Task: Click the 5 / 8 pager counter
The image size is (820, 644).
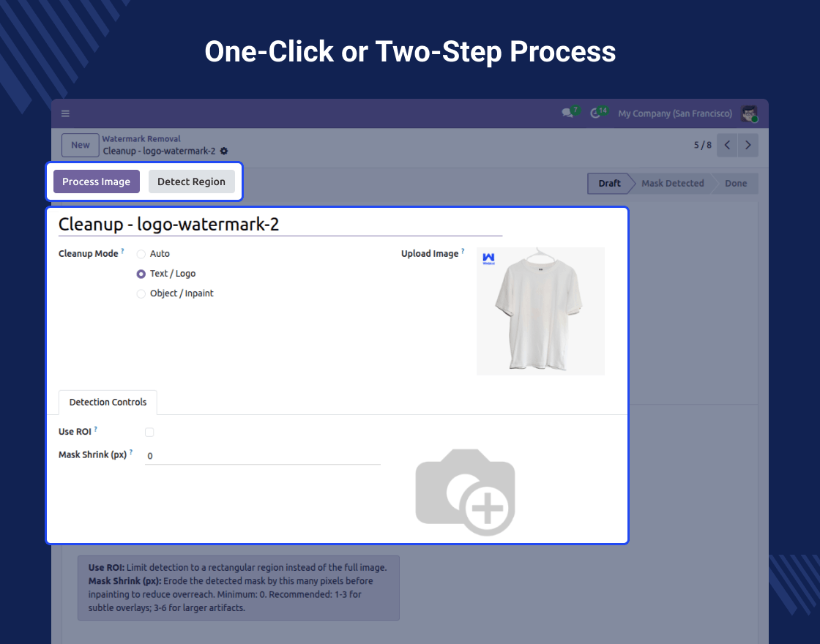Action: click(x=702, y=146)
